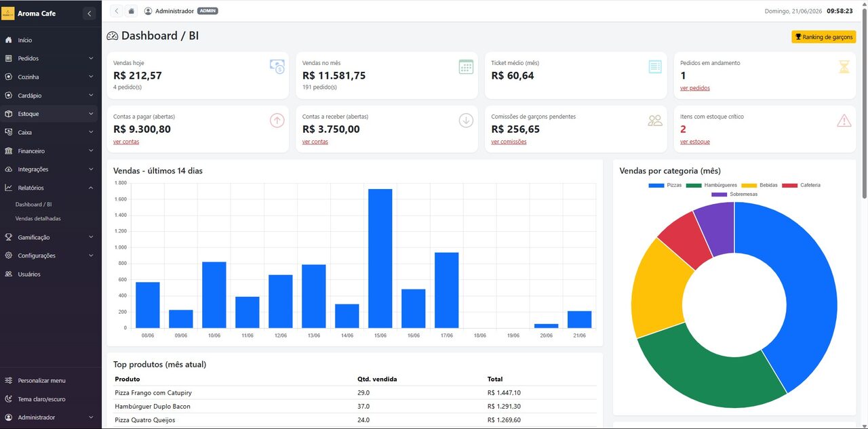Follow ver contas link under Contas a pagar

click(x=126, y=142)
